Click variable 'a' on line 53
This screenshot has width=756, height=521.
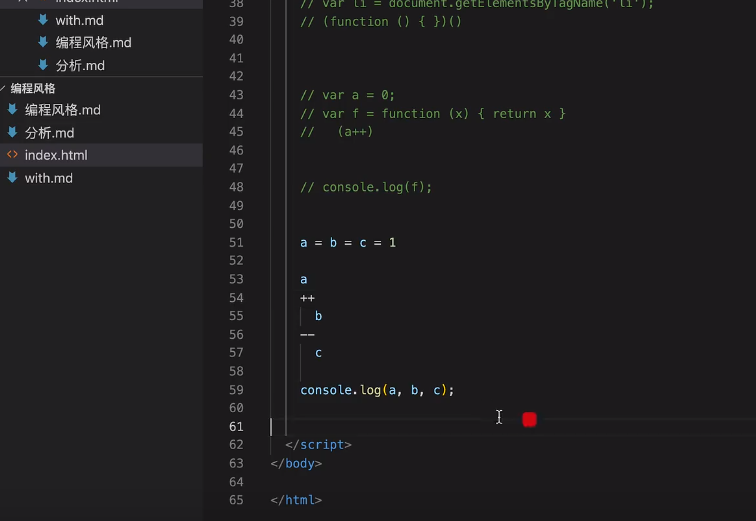(x=304, y=280)
